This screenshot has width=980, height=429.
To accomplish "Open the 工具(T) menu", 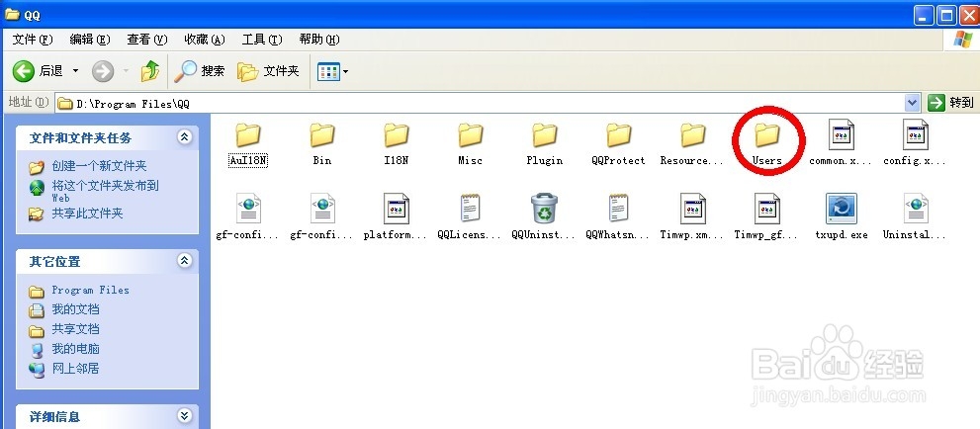I will click(x=262, y=40).
